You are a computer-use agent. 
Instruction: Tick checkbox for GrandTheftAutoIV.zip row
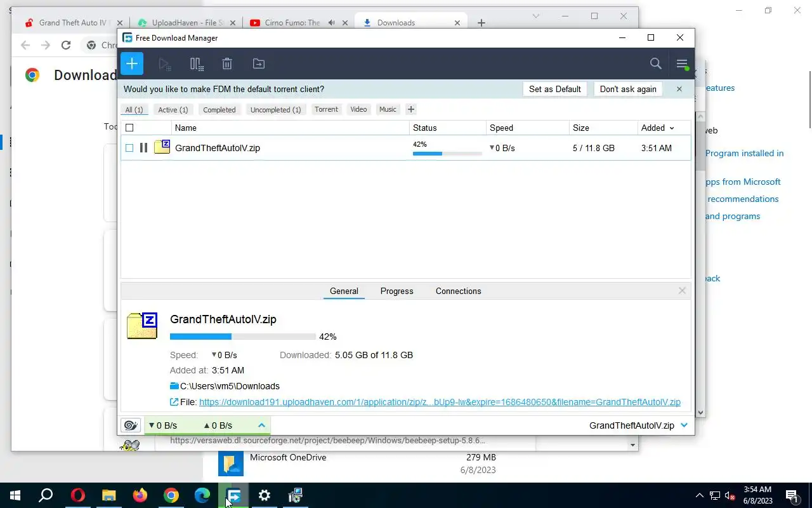tap(129, 148)
